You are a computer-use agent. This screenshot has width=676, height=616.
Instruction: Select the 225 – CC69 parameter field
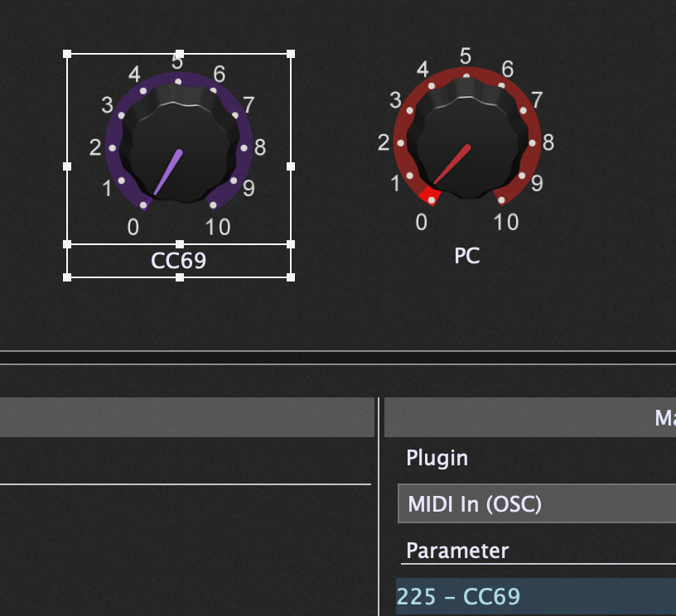click(x=536, y=596)
